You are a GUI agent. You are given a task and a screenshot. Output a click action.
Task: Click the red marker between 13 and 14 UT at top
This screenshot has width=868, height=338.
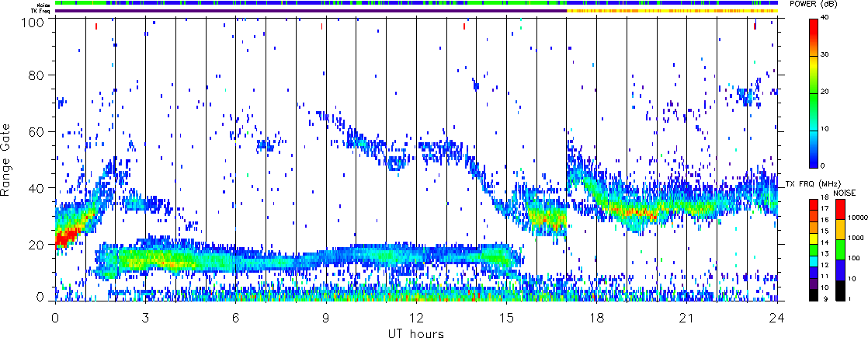tap(464, 26)
